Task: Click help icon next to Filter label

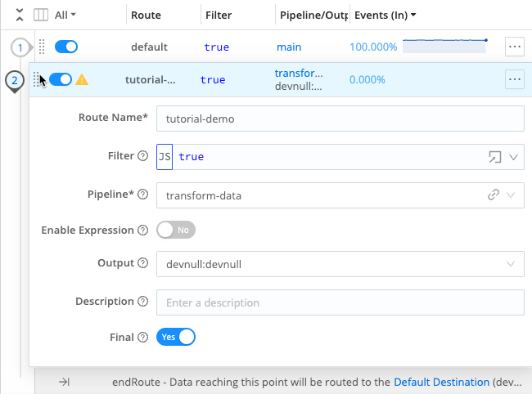Action: tap(142, 157)
